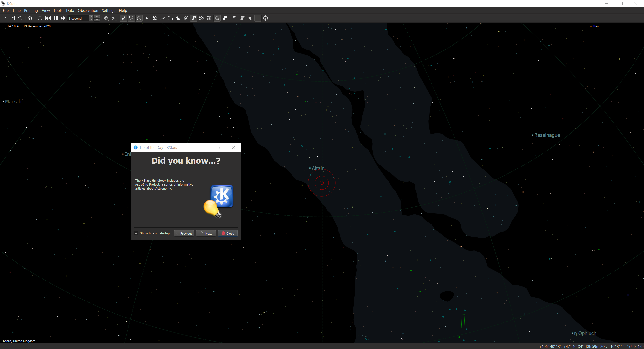Image resolution: width=644 pixels, height=349 pixels.
Task: Uncheck Show tips on startup
Action: pos(136,233)
